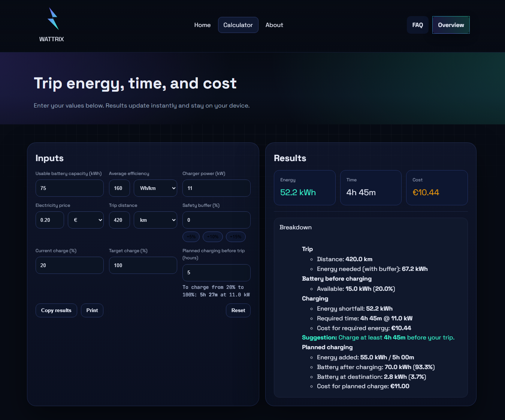
Task: Expand the Wh/km efficiency unit dropdown
Action: (x=155, y=188)
